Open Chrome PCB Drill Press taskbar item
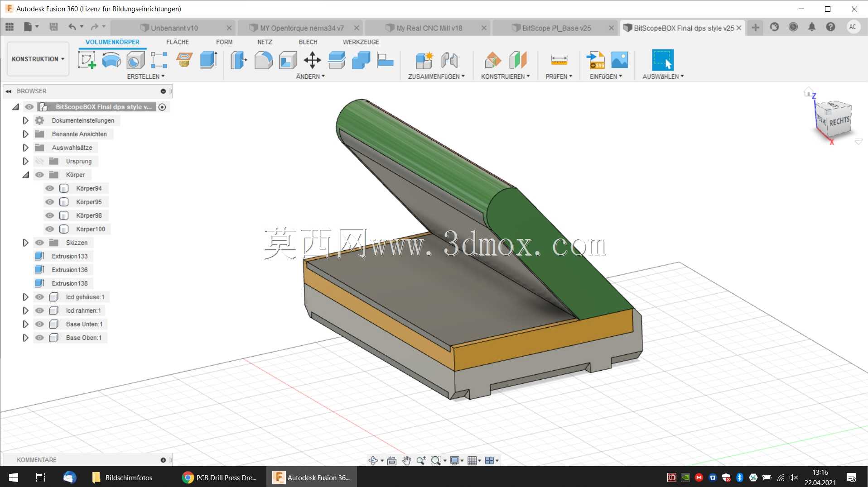868x487 pixels. coord(220,477)
